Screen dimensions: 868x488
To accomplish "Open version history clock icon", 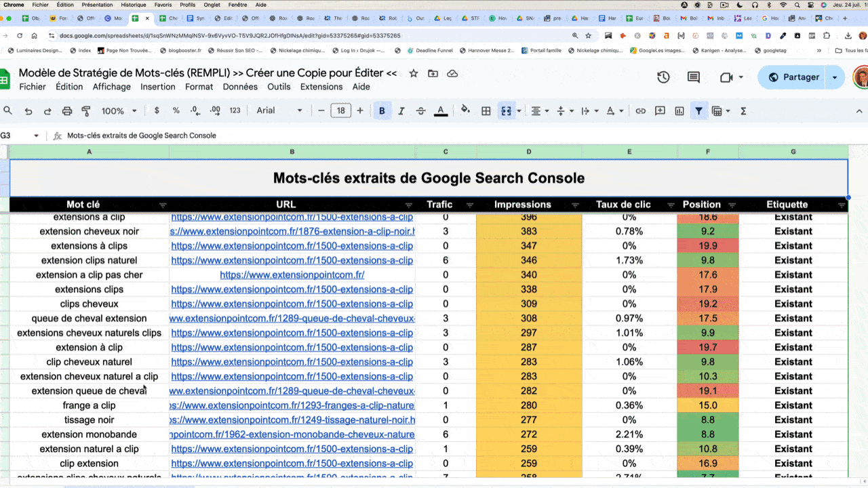I will [x=663, y=77].
